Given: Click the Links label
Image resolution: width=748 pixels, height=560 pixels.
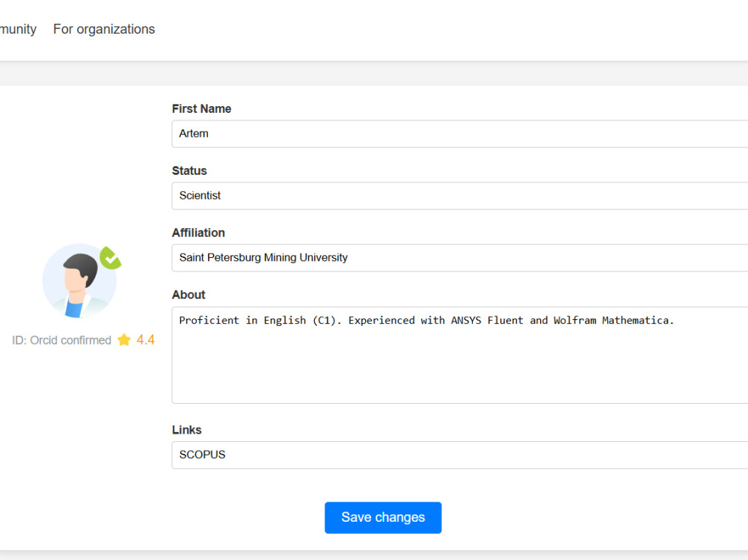Looking at the screenshot, I should point(186,430).
